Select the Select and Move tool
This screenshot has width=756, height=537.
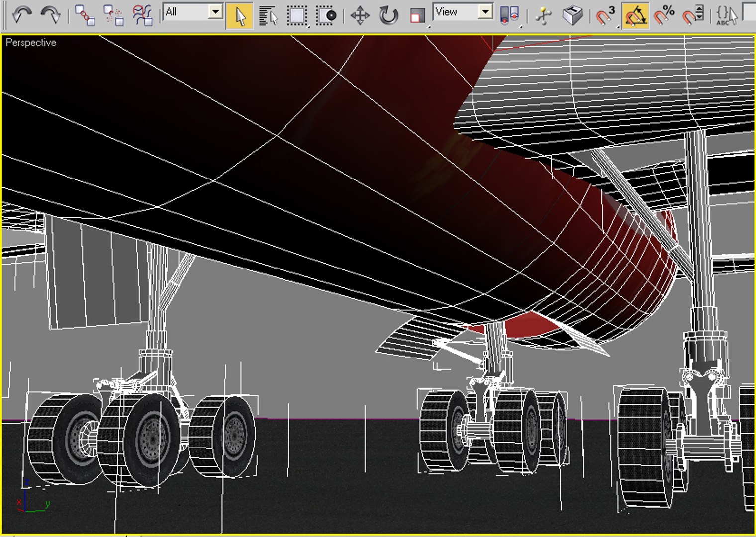pos(360,15)
